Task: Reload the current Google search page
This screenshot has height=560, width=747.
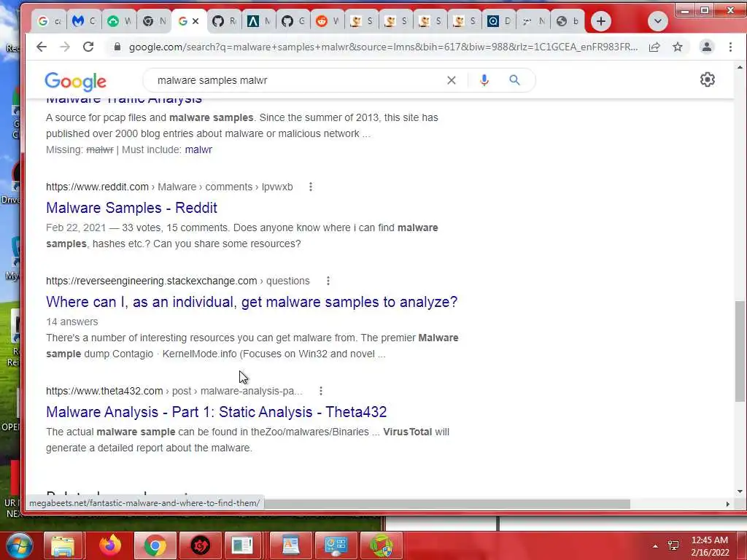Action: click(88, 47)
